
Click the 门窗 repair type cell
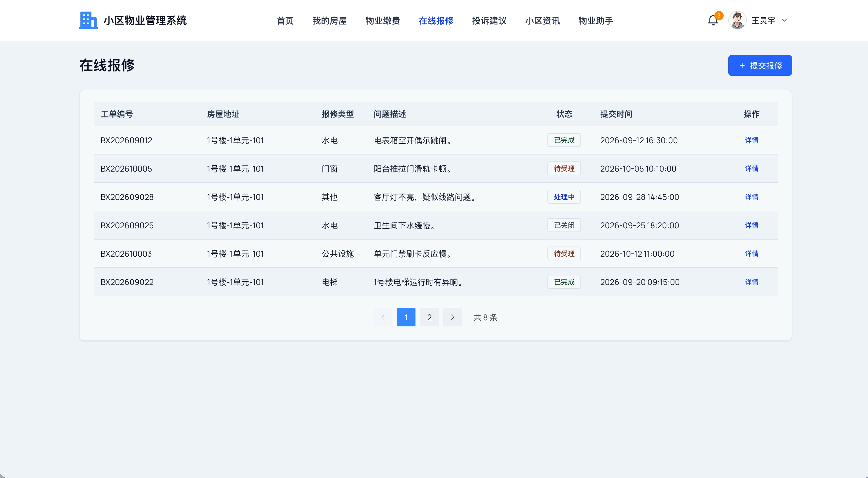tap(330, 168)
